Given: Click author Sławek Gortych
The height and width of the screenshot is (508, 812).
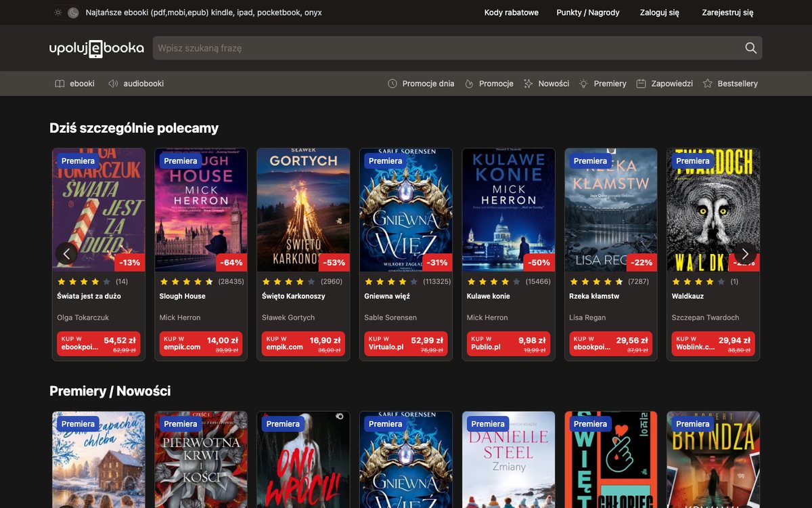Looking at the screenshot, I should 288,318.
